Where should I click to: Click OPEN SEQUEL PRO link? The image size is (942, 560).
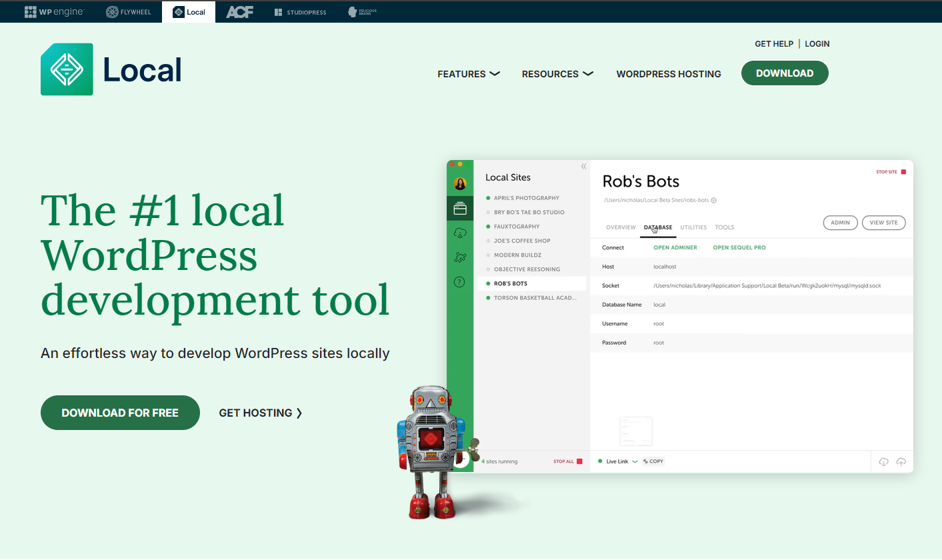(x=739, y=248)
